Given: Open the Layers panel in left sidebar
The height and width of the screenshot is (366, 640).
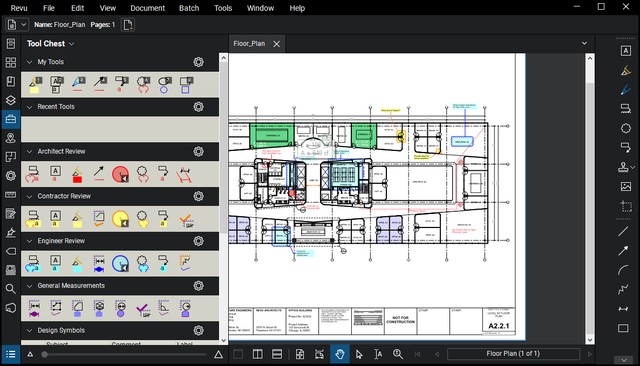Looking at the screenshot, I should [11, 100].
